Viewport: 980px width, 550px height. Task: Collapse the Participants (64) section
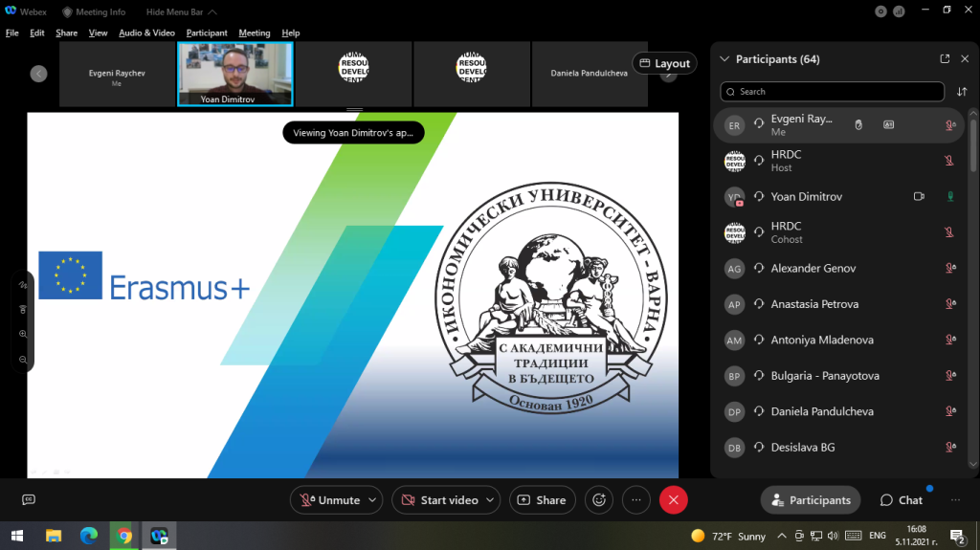(x=724, y=58)
